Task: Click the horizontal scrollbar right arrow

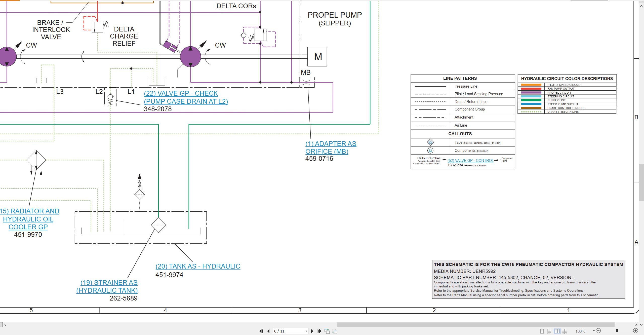Action: 636,325
